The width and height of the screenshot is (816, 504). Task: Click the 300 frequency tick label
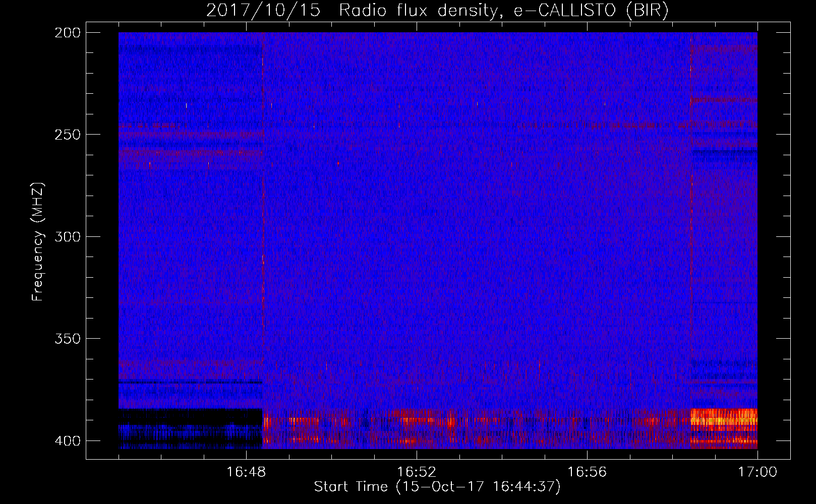(x=68, y=236)
